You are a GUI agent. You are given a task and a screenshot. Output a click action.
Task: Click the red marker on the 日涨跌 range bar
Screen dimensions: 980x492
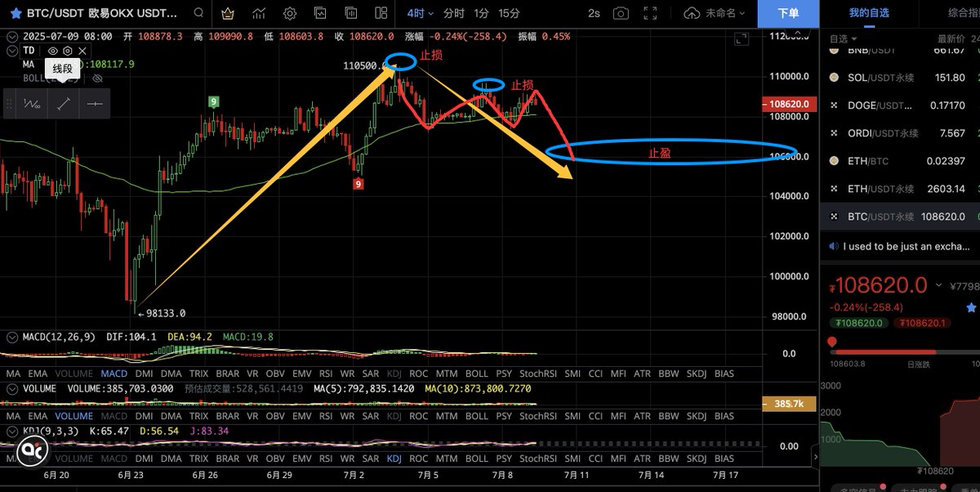pos(832,342)
